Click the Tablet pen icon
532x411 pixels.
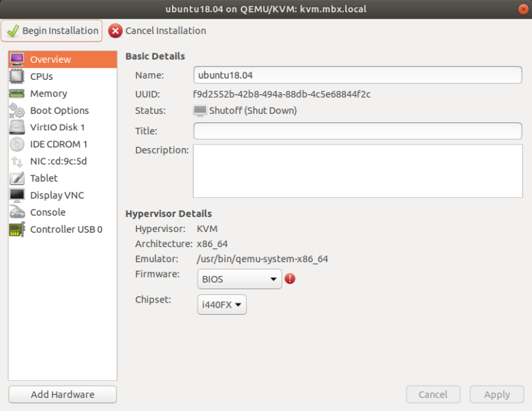(x=17, y=178)
